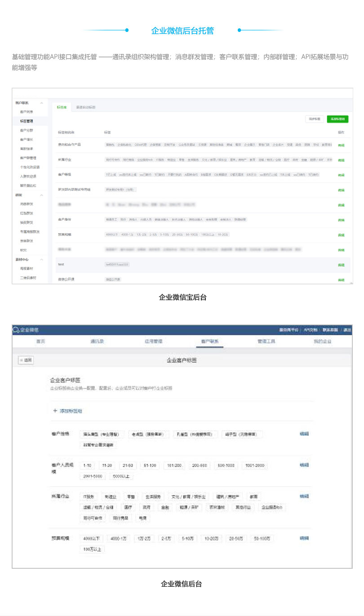364x616 pixels.
Task: Edit the 预算规模 tag group in 企业微信后台
Action: [304, 538]
